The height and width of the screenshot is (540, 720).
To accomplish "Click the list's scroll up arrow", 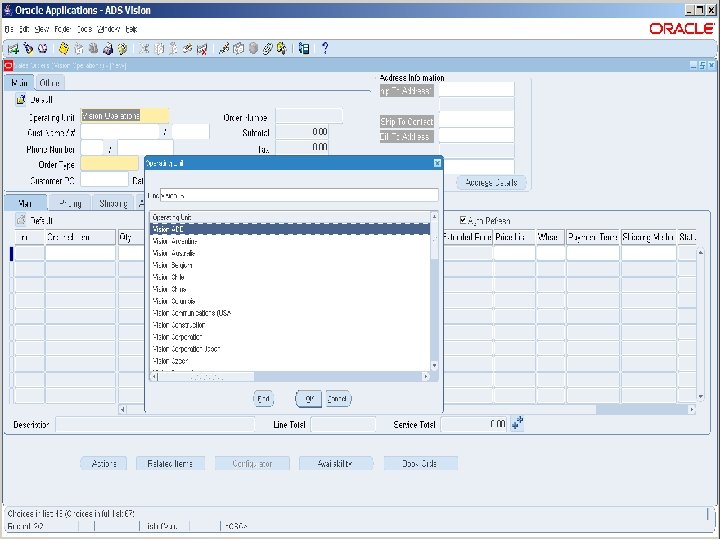I will (434, 216).
